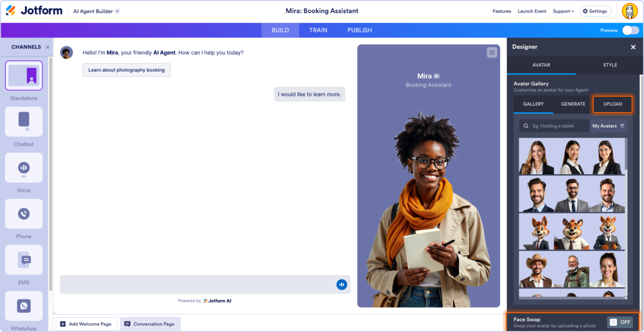Select the SMS channel icon
This screenshot has height=332, width=644.
(23, 260)
